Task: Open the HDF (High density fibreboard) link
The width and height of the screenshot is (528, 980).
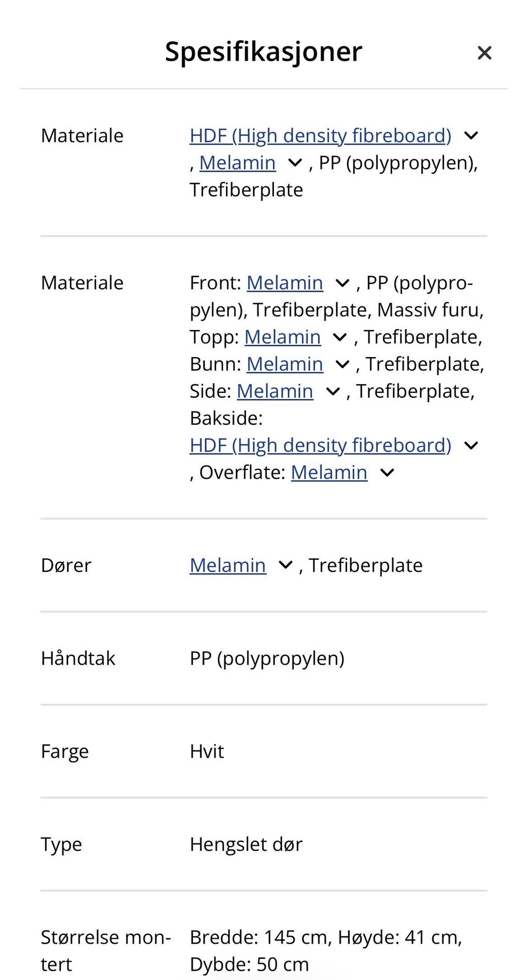Action: click(x=320, y=136)
